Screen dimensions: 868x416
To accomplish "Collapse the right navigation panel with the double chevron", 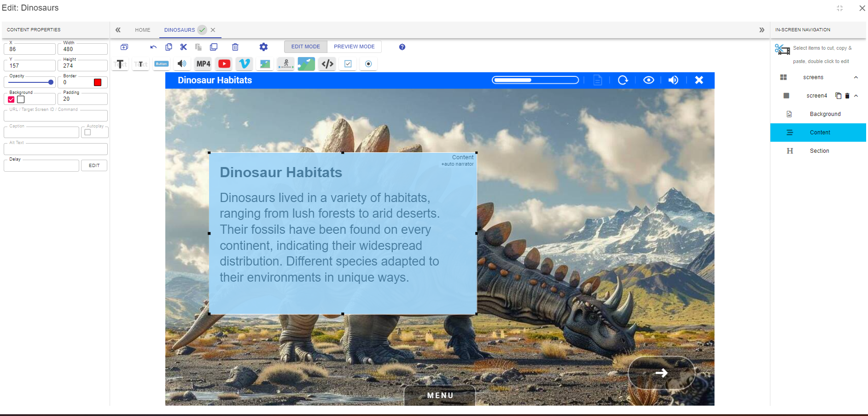I will click(x=762, y=30).
